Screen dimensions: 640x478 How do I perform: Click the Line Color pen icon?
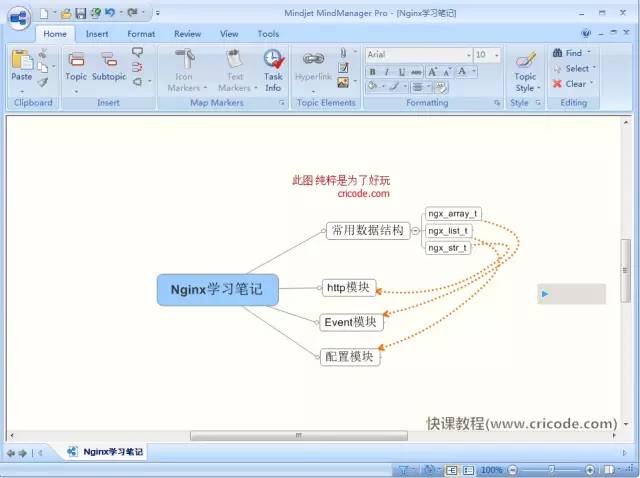click(394, 87)
